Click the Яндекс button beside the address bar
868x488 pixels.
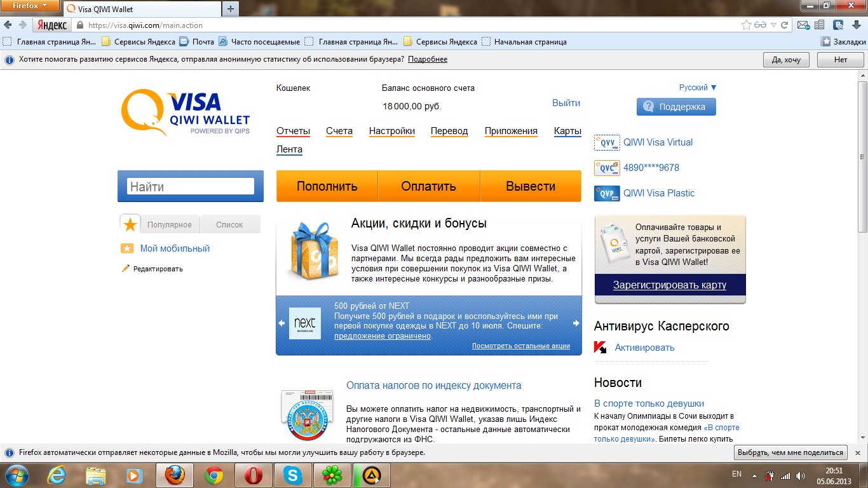pos(53,25)
